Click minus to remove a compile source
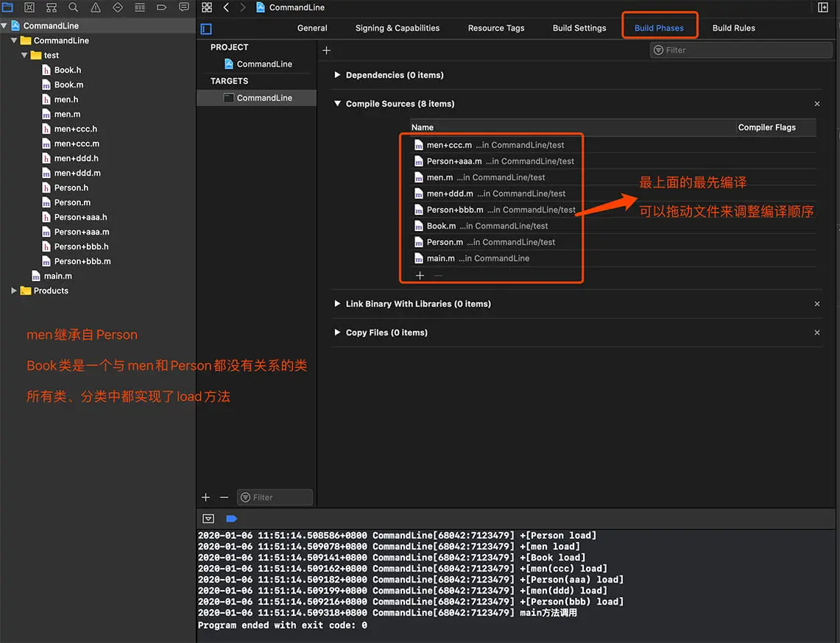 [438, 275]
